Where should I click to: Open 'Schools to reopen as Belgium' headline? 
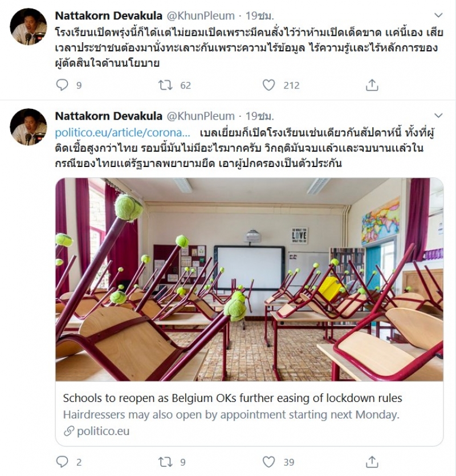click(233, 398)
